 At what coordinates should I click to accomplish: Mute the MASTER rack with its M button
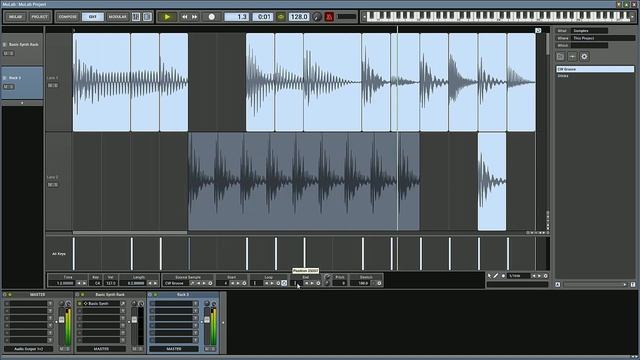(x=62, y=349)
